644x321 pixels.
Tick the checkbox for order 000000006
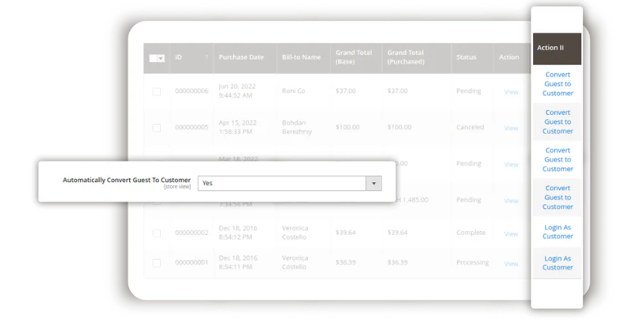coord(156,91)
